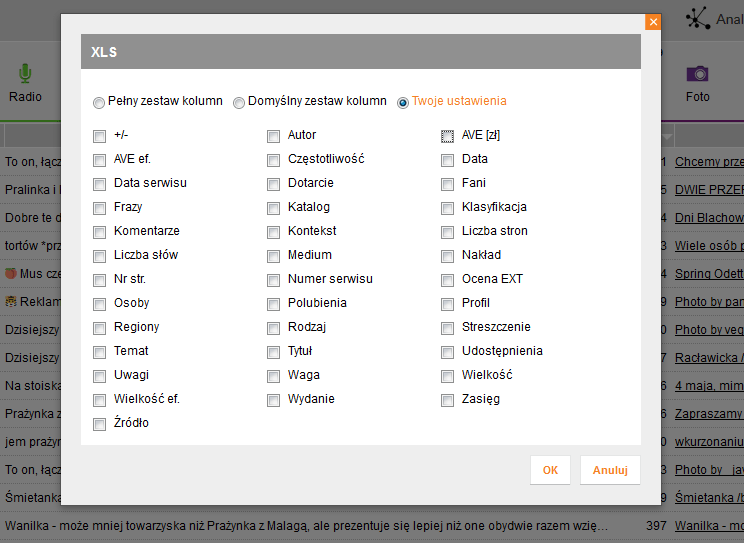Screen dimensions: 744x543
Task: Select Domyślny zestaw kolumn radio button
Action: [239, 103]
